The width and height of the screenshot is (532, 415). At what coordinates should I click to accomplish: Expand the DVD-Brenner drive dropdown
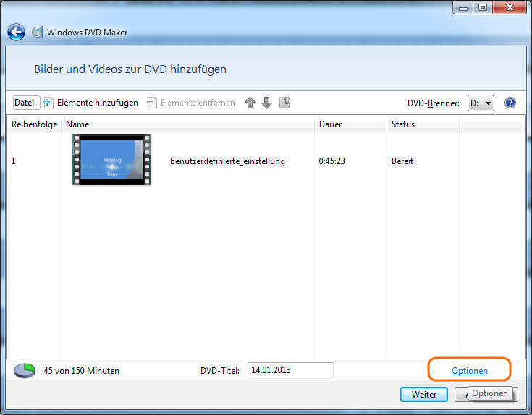coord(481,103)
